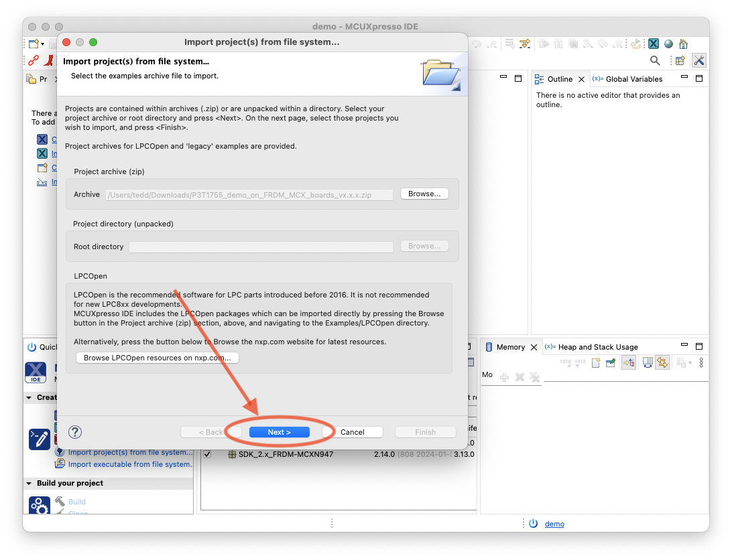Toggle the split pane icon in Memory
The image size is (732, 560).
click(x=648, y=362)
